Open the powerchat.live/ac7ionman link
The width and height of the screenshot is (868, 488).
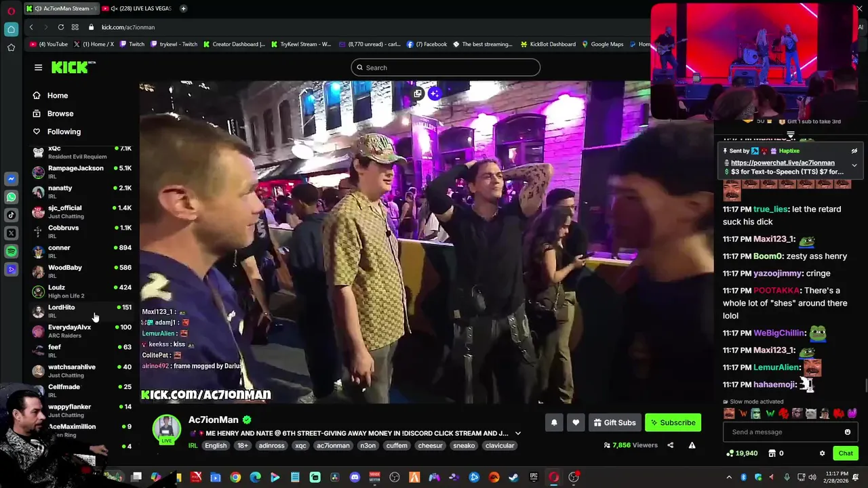coord(783,163)
